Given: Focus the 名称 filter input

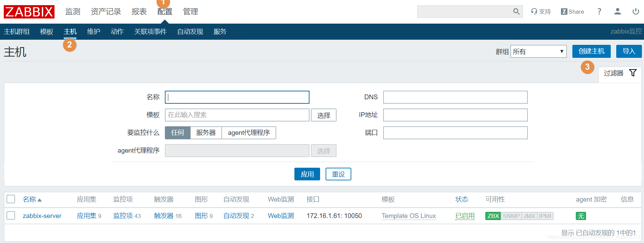Looking at the screenshot, I should pos(237,97).
